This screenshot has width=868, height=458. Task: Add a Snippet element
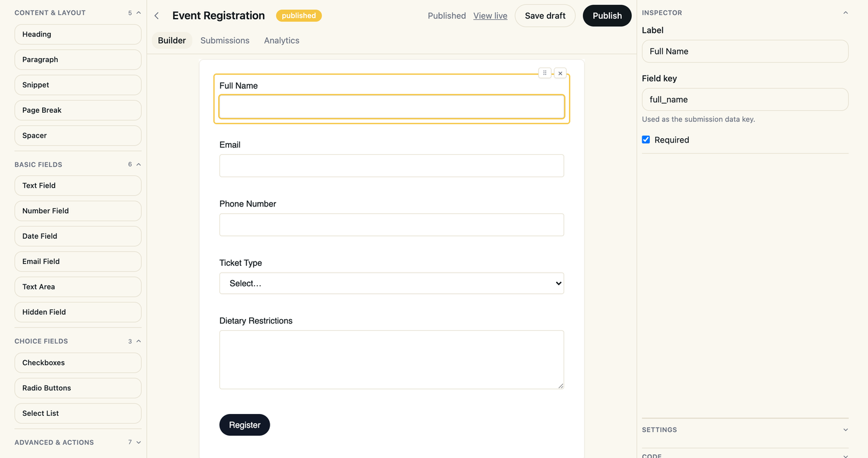point(78,85)
